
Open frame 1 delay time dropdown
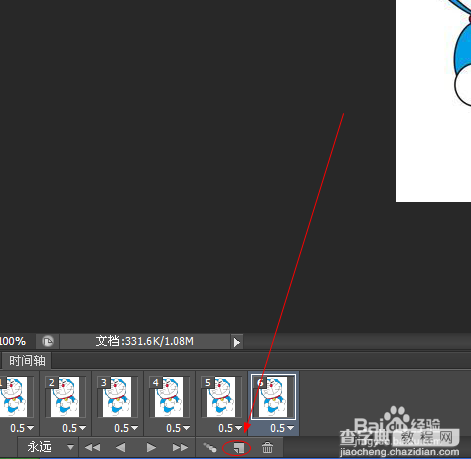pos(22,428)
